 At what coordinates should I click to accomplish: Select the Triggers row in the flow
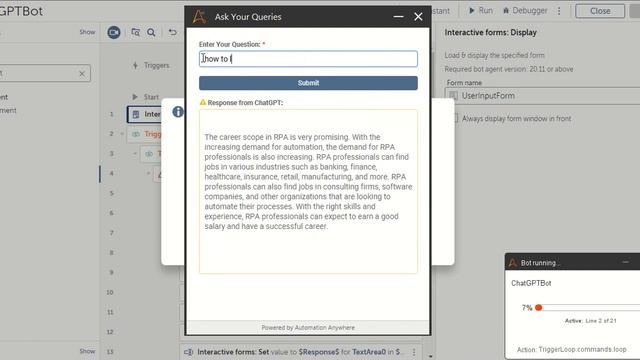(151, 65)
